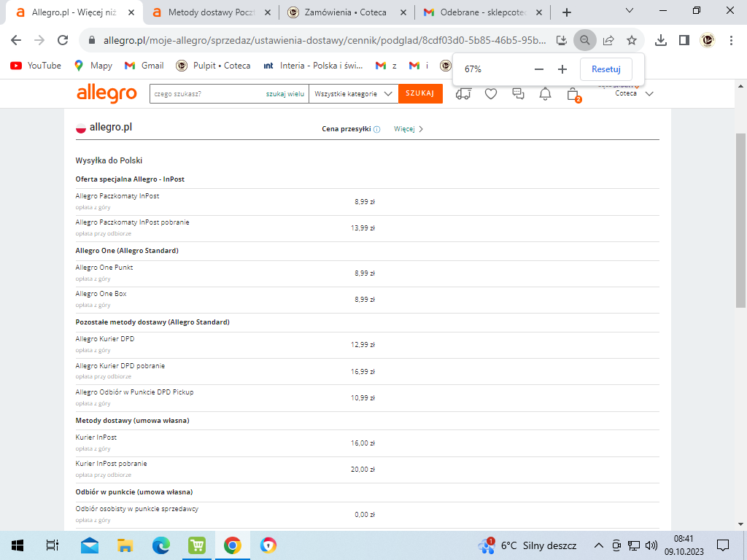Viewport: 747px width, 560px height.
Task: Increase zoom with plus button
Action: [x=562, y=69]
